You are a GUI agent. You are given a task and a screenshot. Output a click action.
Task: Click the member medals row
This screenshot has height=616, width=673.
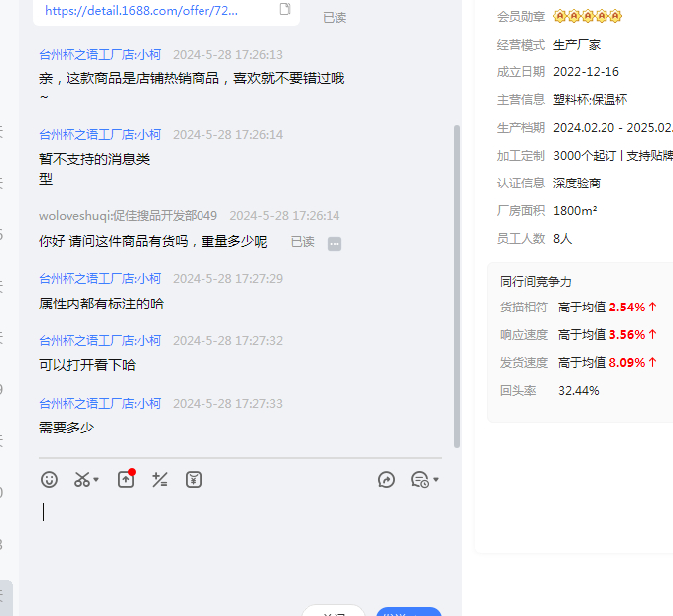coord(587,17)
